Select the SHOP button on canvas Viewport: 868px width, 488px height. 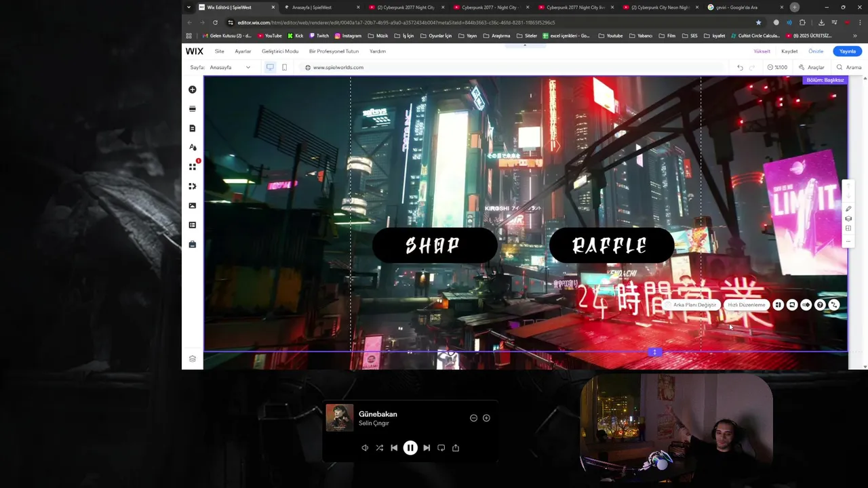(435, 245)
